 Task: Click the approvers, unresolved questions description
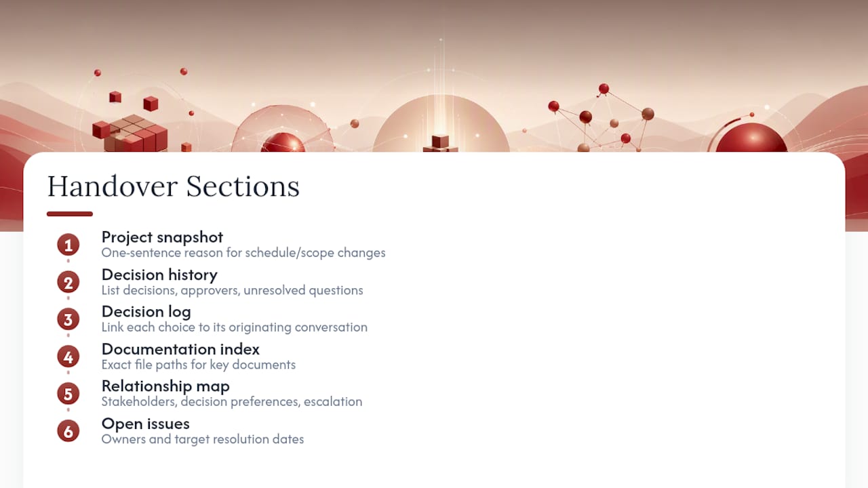(x=233, y=290)
